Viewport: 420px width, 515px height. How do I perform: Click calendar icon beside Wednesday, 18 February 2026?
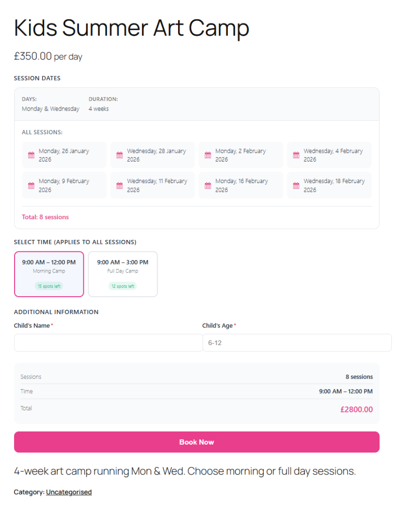pos(296,186)
